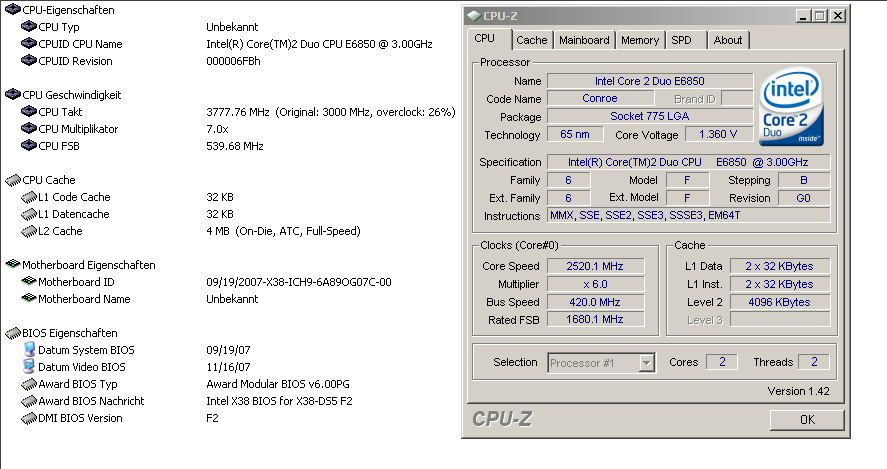
Task: Click the icon beside CPUID Revision
Action: coord(29,61)
